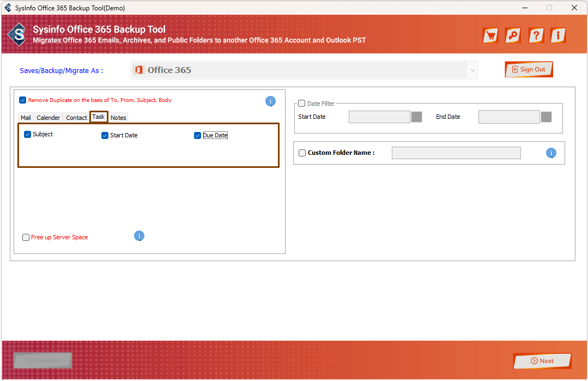Uncheck the task Start Date checkbox
Image resolution: width=588 pixels, height=381 pixels.
click(105, 135)
